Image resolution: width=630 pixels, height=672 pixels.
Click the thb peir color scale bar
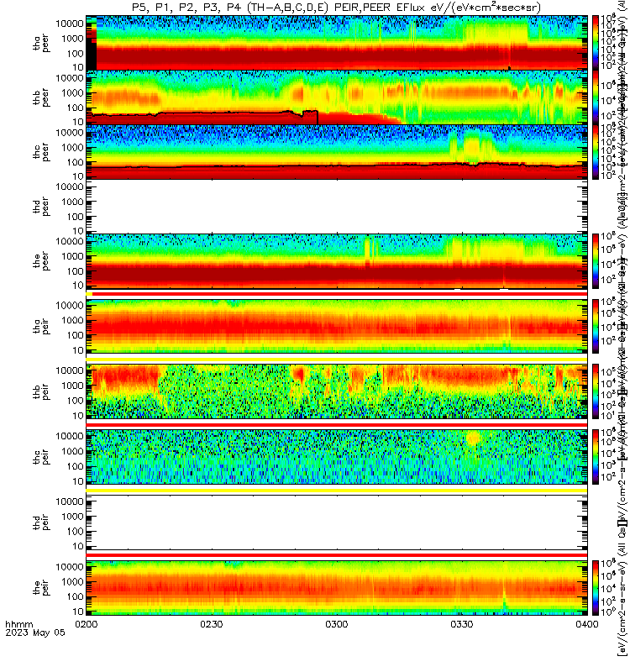pyautogui.click(x=596, y=391)
